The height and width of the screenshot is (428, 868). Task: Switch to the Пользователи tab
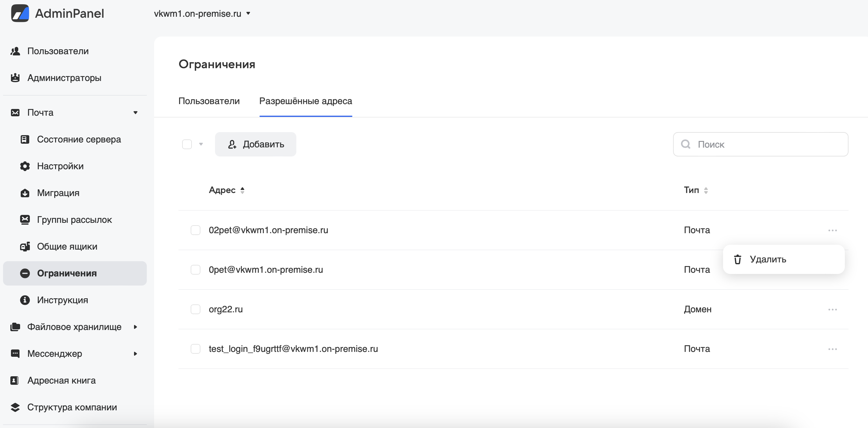[x=209, y=101]
